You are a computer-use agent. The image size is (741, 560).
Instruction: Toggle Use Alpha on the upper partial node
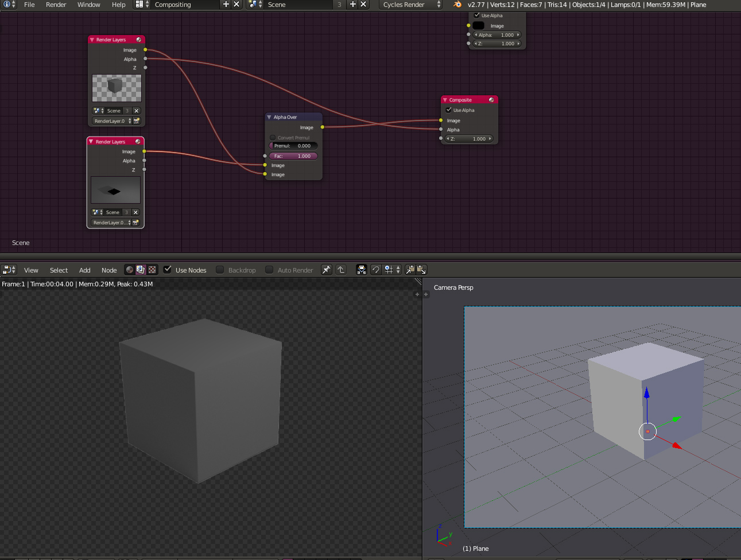tap(477, 15)
